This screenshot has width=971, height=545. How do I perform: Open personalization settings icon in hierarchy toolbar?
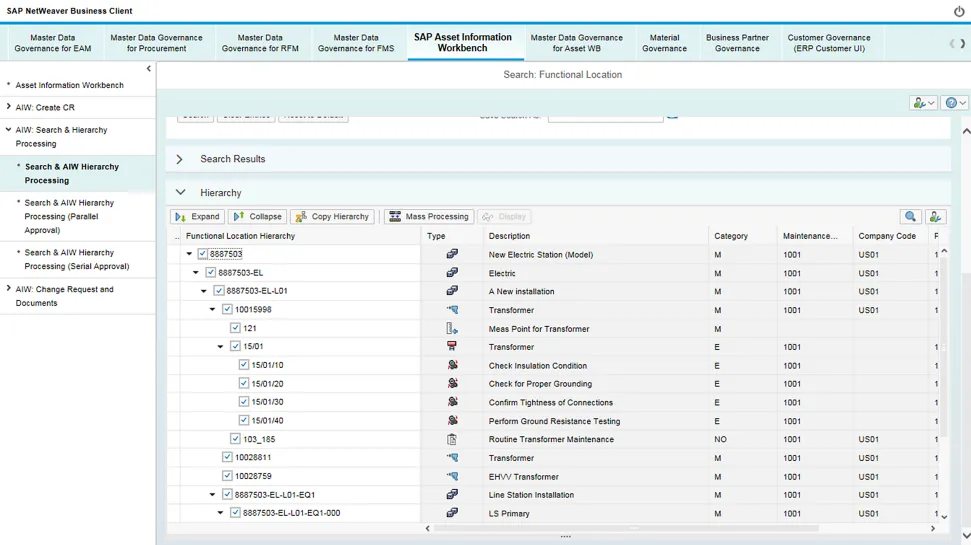(x=935, y=217)
